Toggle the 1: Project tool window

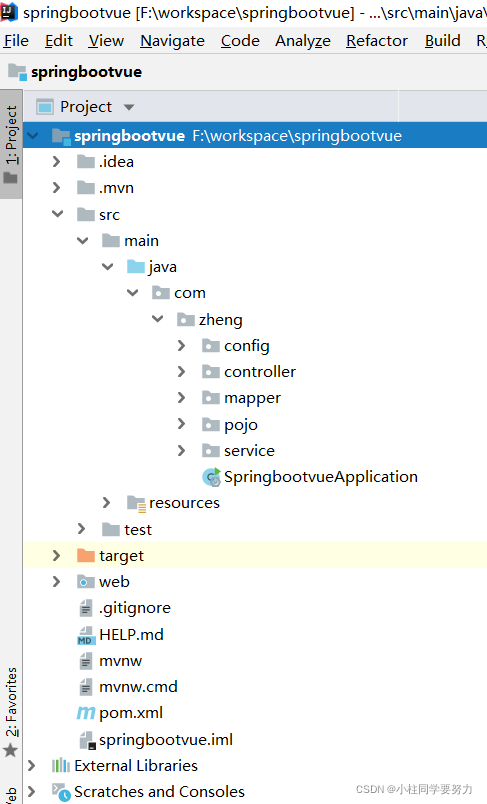click(11, 144)
